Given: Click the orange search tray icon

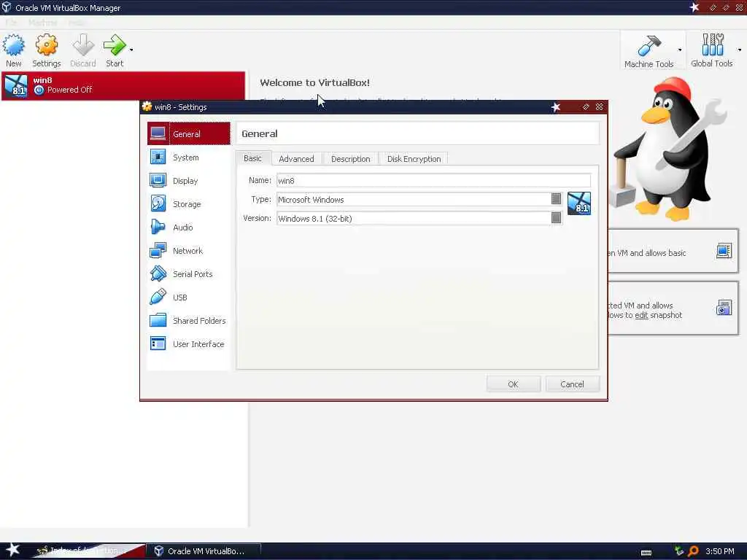Looking at the screenshot, I should tap(694, 551).
